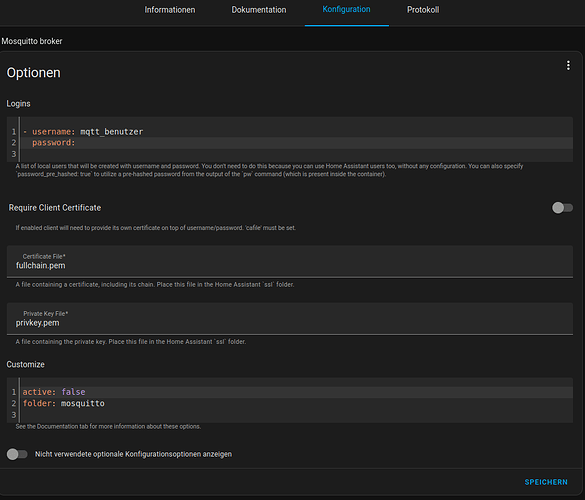The image size is (585, 500).
Task: Switch to the Informationen tab
Action: tap(170, 10)
